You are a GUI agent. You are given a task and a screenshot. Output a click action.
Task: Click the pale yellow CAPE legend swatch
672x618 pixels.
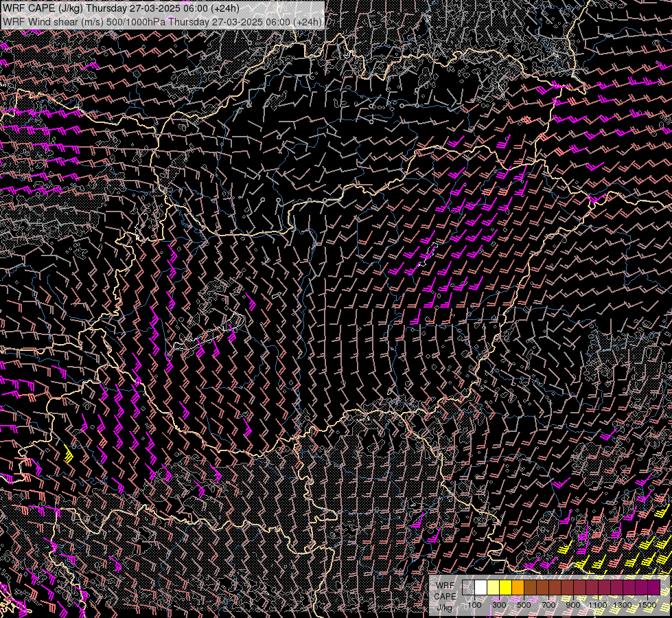(x=494, y=587)
